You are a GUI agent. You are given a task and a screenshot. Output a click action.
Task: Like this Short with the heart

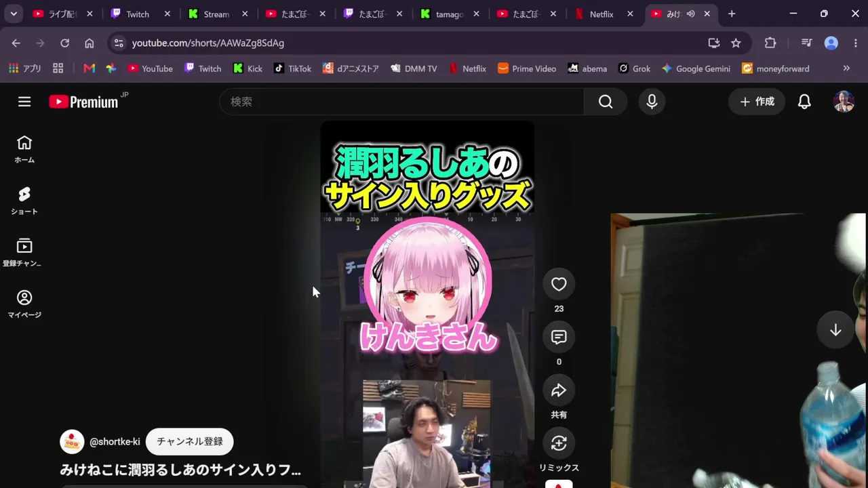[559, 285]
